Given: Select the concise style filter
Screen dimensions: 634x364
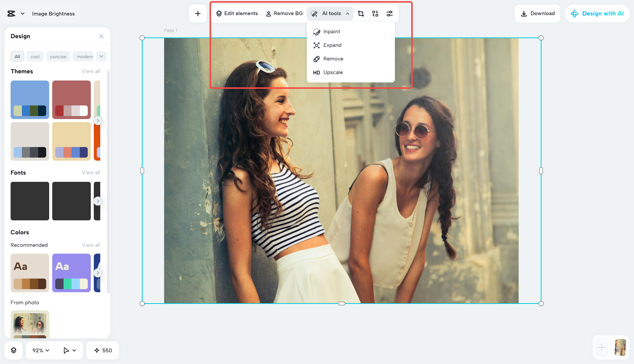Looking at the screenshot, I should point(58,57).
